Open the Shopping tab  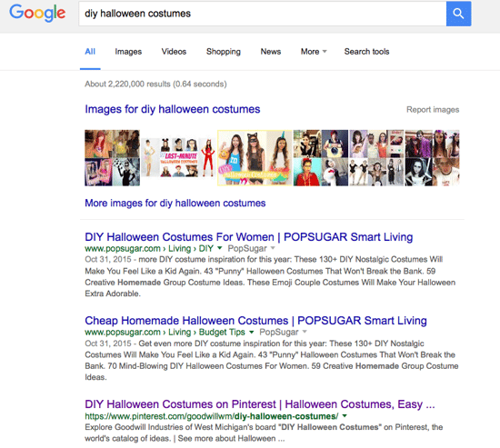pyautogui.click(x=224, y=51)
